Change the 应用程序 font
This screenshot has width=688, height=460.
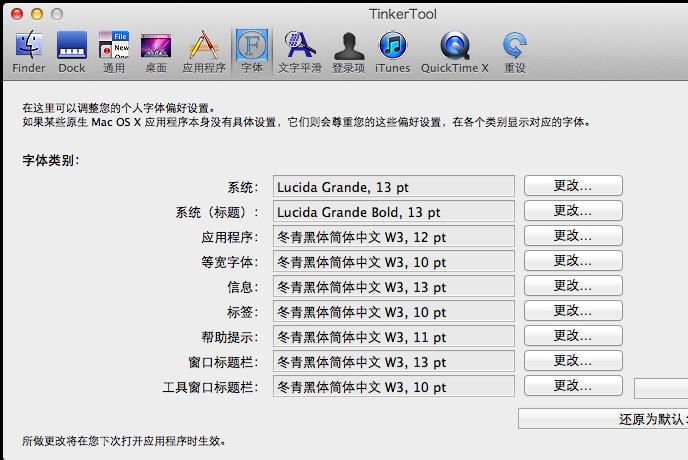point(573,236)
